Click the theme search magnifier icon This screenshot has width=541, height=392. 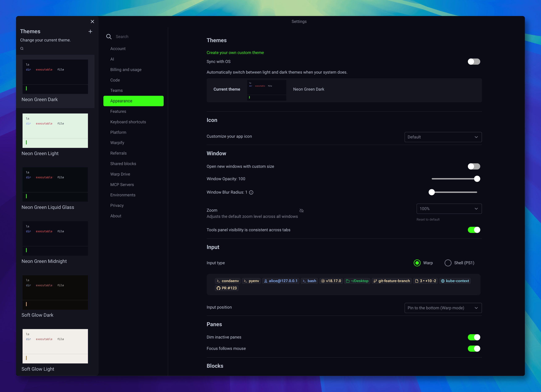[x=22, y=48]
